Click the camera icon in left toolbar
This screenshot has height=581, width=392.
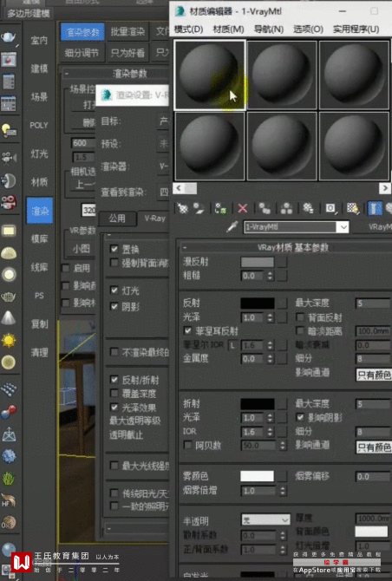pyautogui.click(x=8, y=158)
